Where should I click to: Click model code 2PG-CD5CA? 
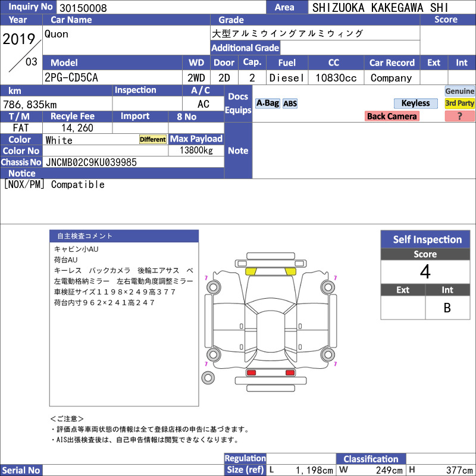(x=71, y=78)
